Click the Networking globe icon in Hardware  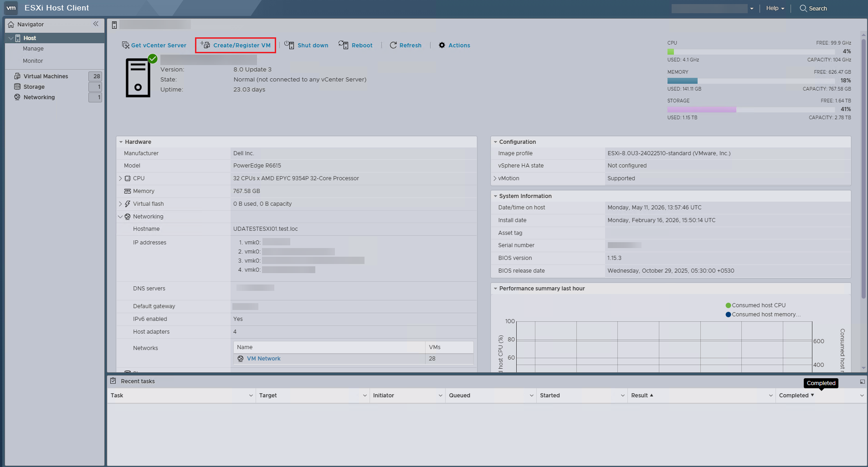[x=128, y=217]
